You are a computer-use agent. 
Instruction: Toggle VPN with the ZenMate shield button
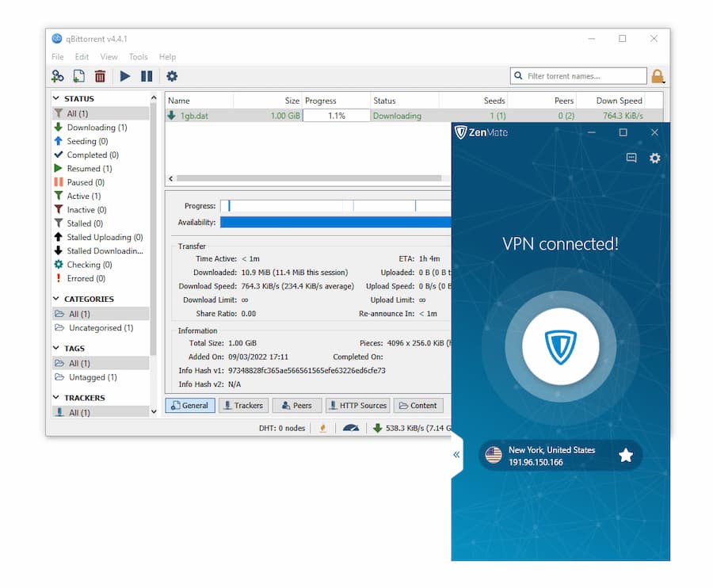click(561, 346)
